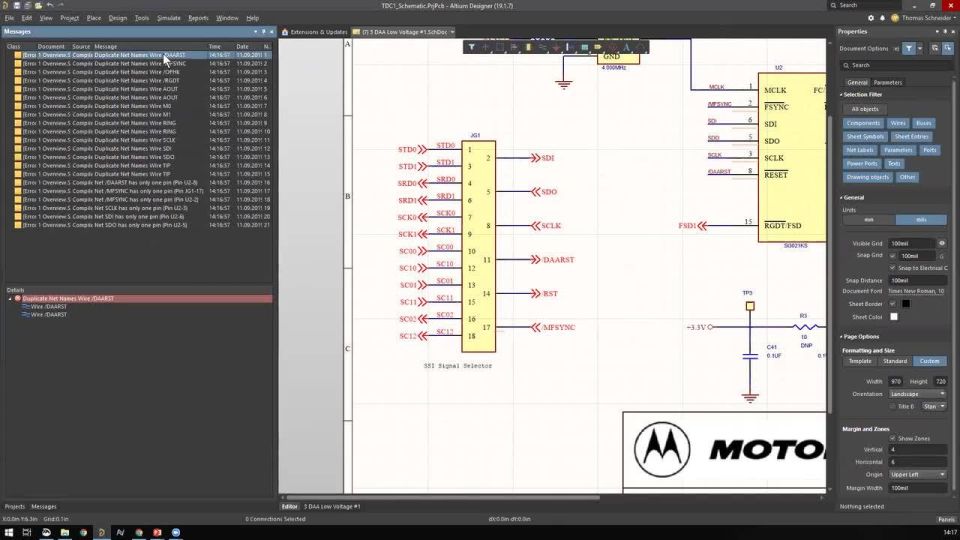Select the yellow Place Part icon in active bar
The width and height of the screenshot is (960, 540).
pos(528,47)
